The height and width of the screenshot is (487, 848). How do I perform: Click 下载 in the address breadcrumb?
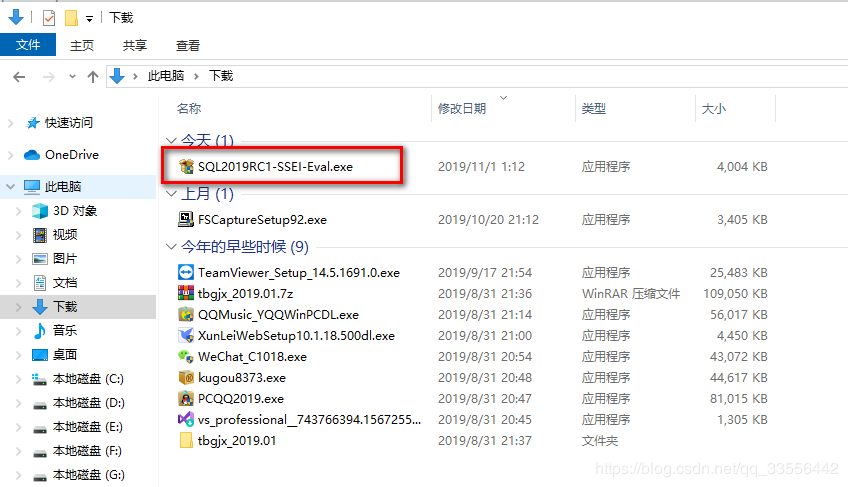pos(221,76)
